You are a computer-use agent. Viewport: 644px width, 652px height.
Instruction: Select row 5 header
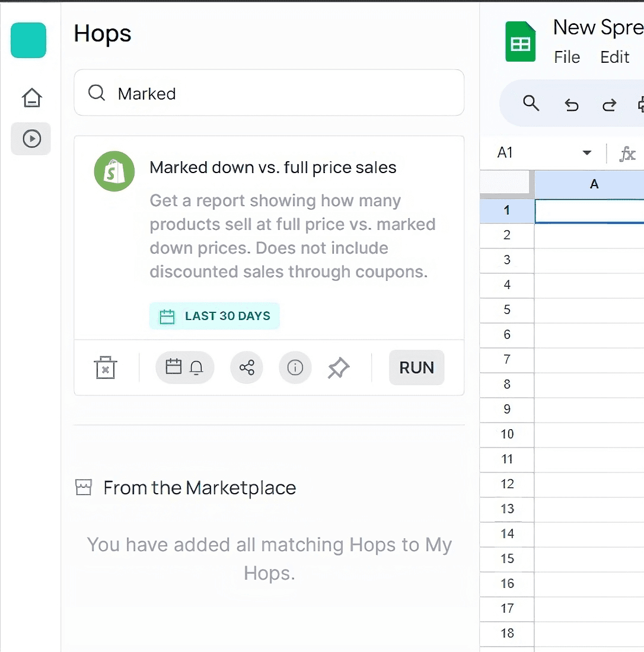point(506,310)
